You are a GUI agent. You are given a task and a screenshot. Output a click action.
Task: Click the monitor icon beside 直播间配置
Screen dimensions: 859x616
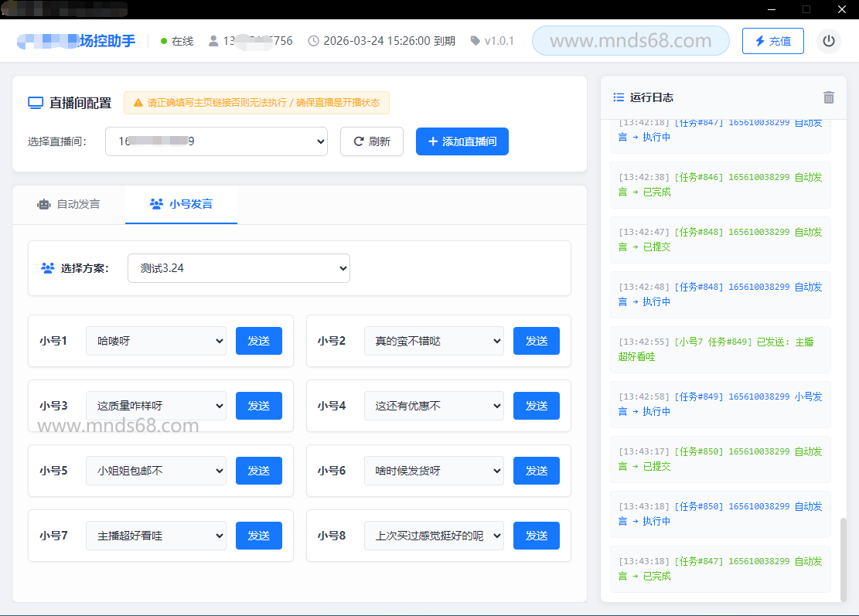tap(35, 103)
